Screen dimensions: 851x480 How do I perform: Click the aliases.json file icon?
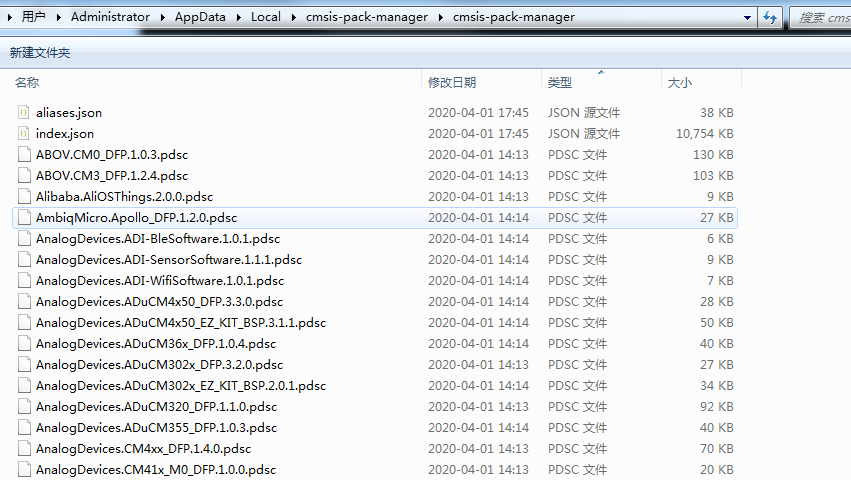point(23,112)
